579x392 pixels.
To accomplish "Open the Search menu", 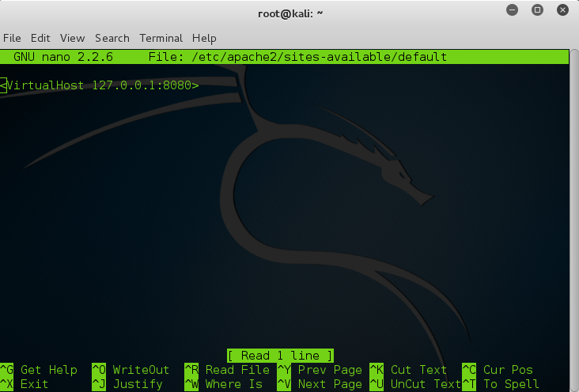I will (x=112, y=38).
